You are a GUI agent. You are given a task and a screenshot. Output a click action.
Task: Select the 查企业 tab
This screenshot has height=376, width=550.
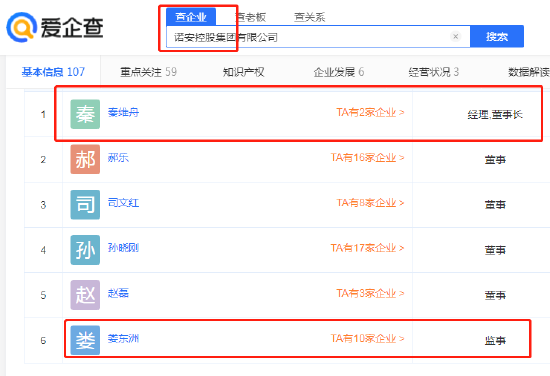tap(191, 17)
